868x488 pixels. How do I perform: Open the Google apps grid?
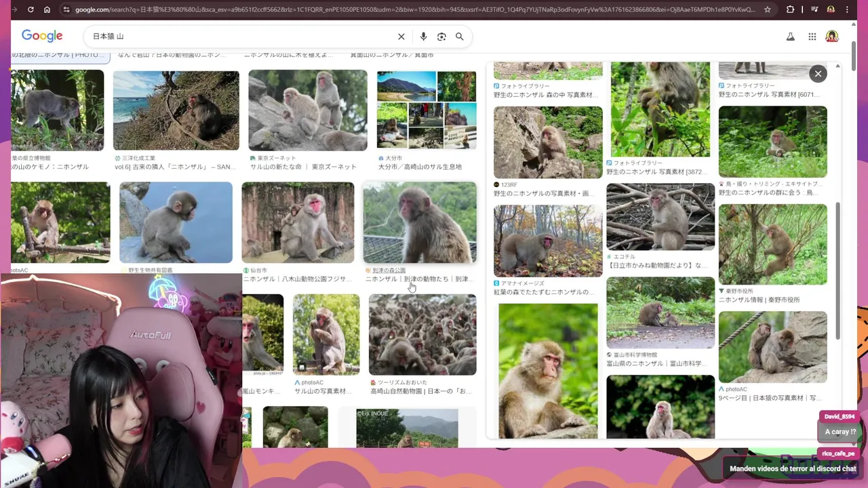click(812, 37)
